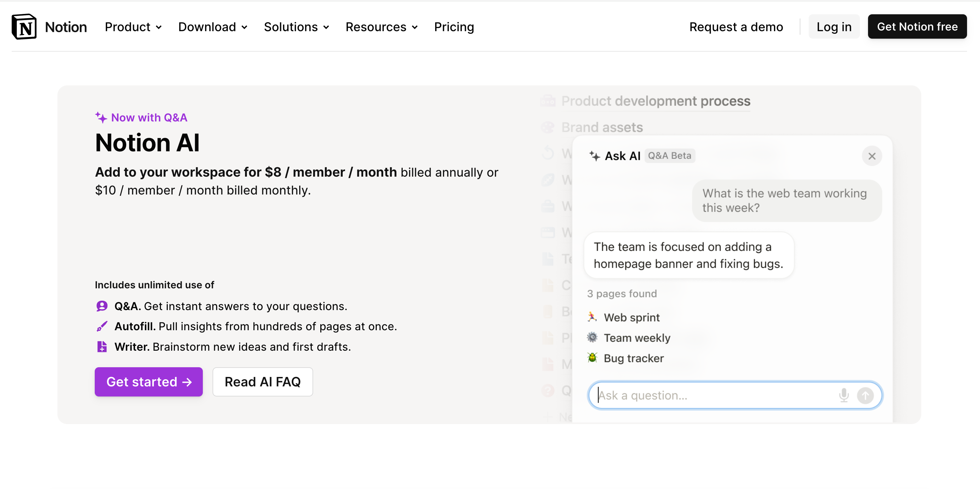The height and width of the screenshot is (489, 980).
Task: Open the Resources menu
Action: click(x=382, y=27)
